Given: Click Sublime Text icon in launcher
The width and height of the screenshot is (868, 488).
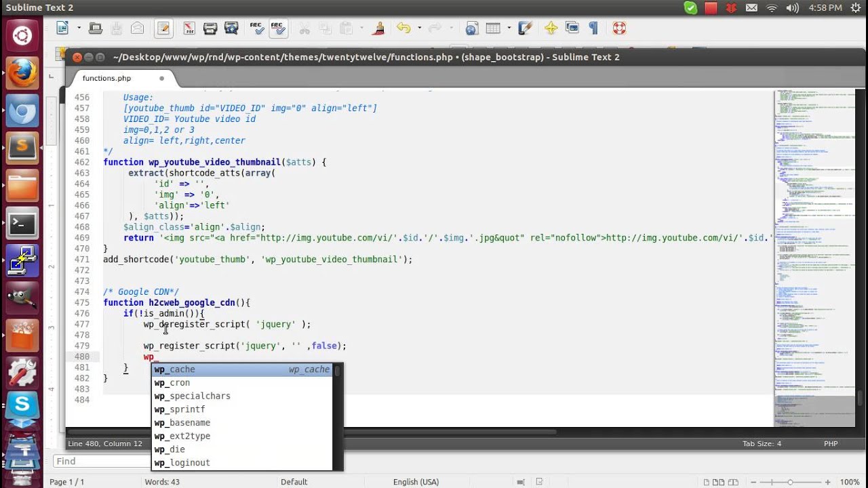Looking at the screenshot, I should (x=22, y=147).
